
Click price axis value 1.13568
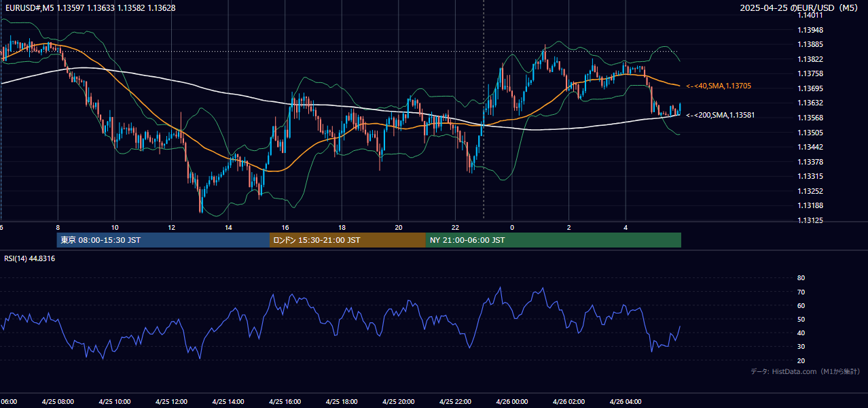coord(811,118)
